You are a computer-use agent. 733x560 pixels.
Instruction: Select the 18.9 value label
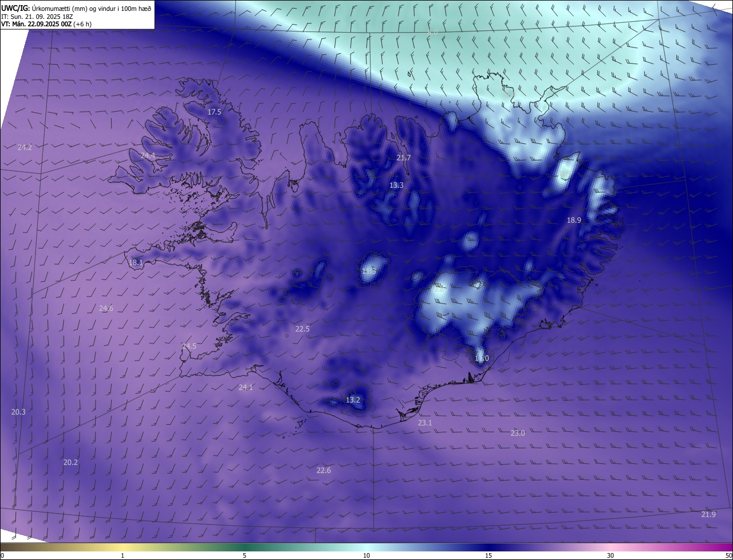pyautogui.click(x=574, y=220)
